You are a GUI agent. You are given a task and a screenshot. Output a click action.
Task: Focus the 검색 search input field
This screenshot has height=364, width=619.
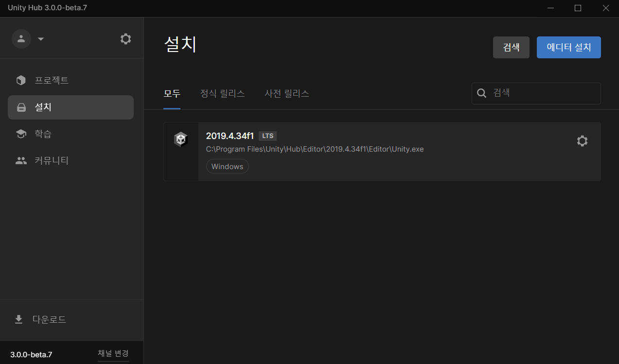pos(536,93)
